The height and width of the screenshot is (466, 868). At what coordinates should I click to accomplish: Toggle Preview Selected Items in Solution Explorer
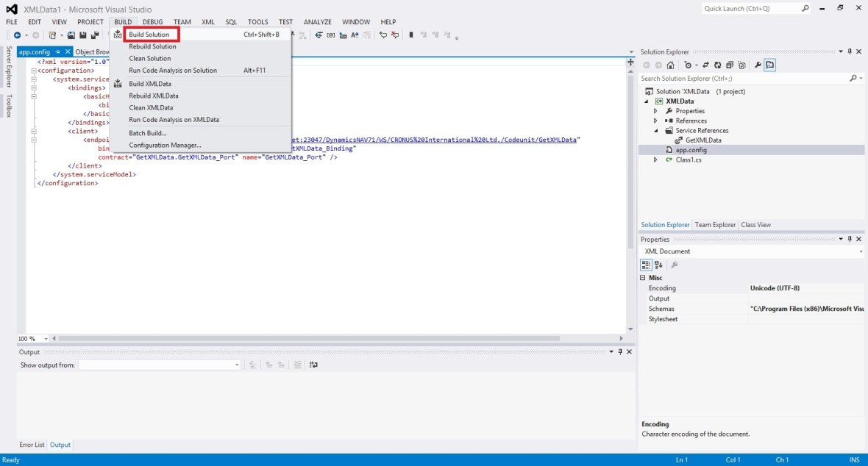pyautogui.click(x=769, y=65)
